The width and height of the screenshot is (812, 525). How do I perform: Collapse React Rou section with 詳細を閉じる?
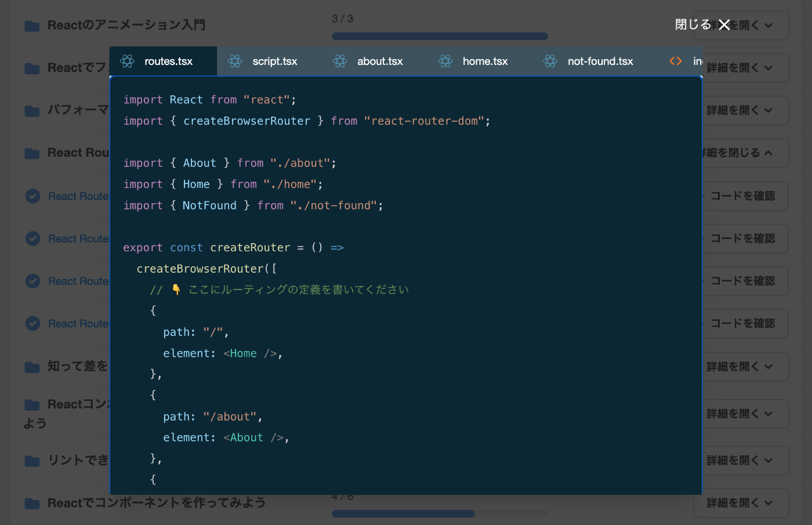(745, 153)
